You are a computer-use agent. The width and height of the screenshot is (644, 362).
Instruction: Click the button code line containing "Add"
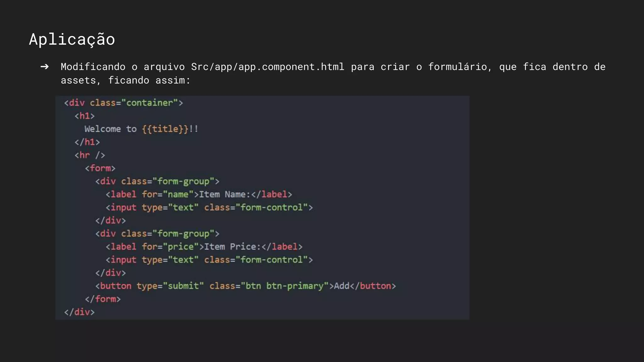point(246,286)
